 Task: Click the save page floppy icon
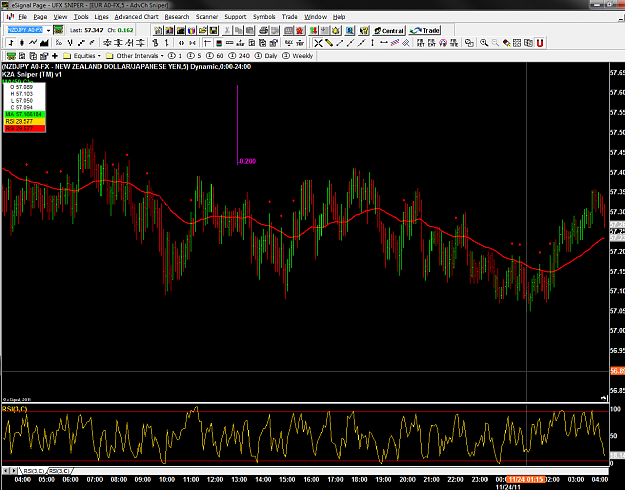(214, 30)
